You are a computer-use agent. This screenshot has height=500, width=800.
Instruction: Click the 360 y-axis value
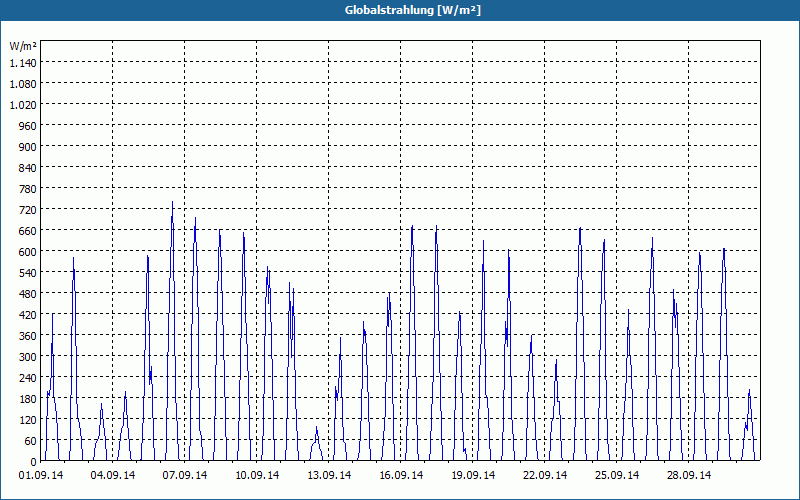pyautogui.click(x=29, y=336)
